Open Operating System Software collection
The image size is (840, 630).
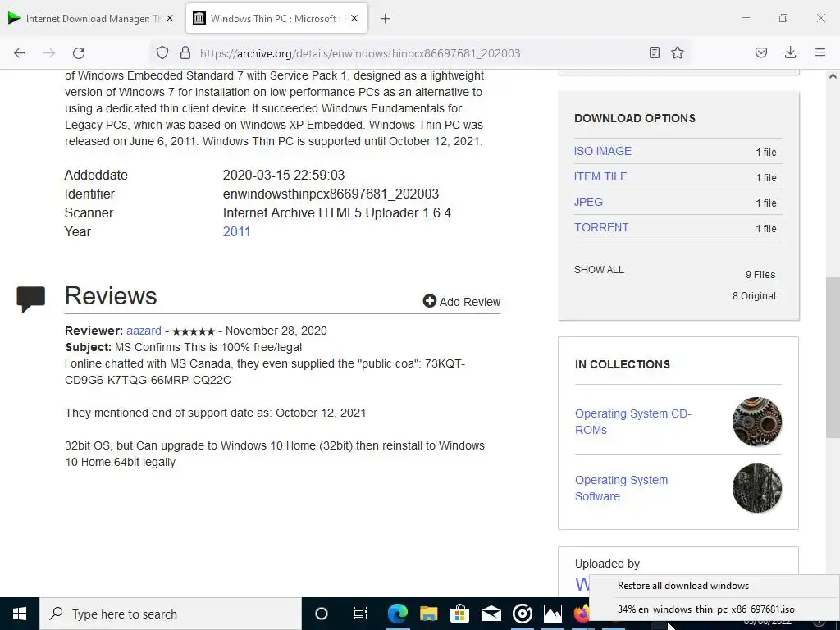coord(622,488)
